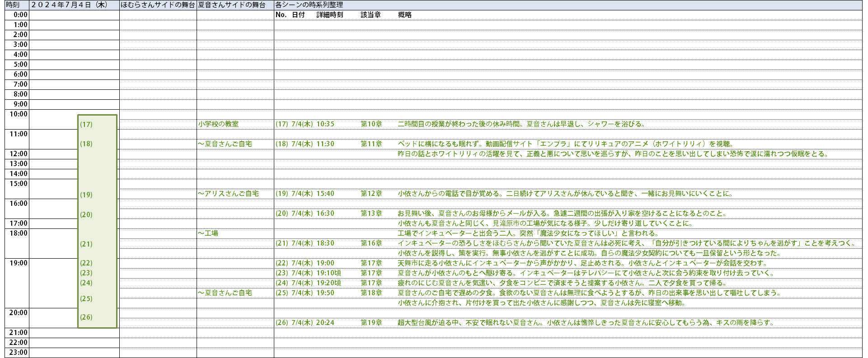Select the 概略 sub-header cell

(404, 15)
